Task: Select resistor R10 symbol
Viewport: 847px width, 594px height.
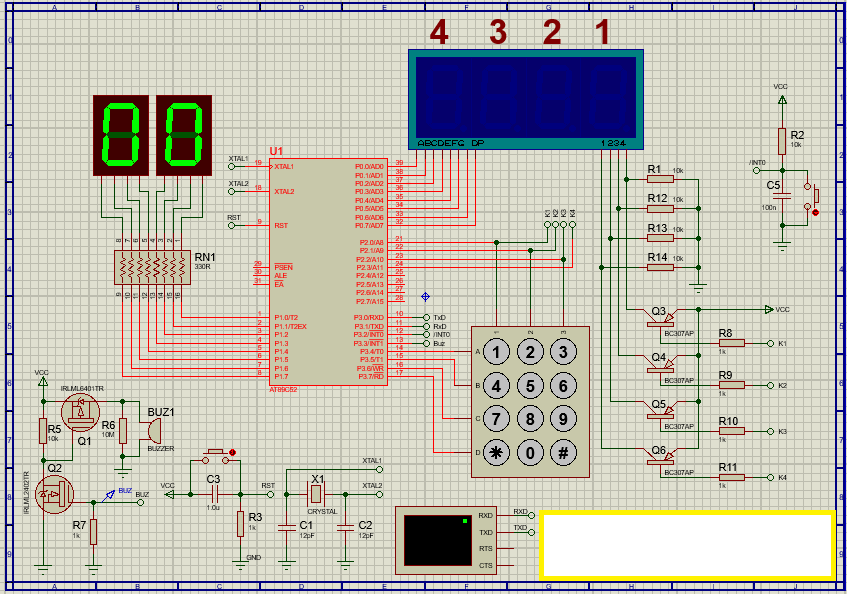Action: [x=731, y=431]
